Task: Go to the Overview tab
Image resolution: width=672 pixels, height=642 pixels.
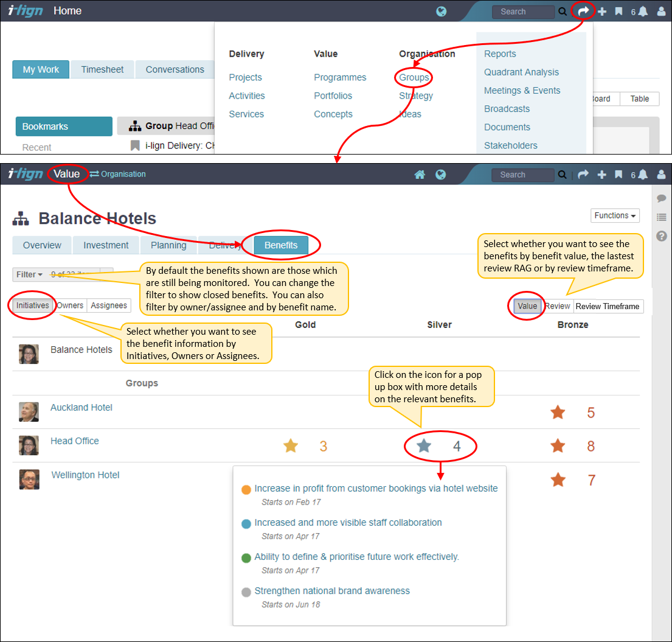Action: coord(42,245)
